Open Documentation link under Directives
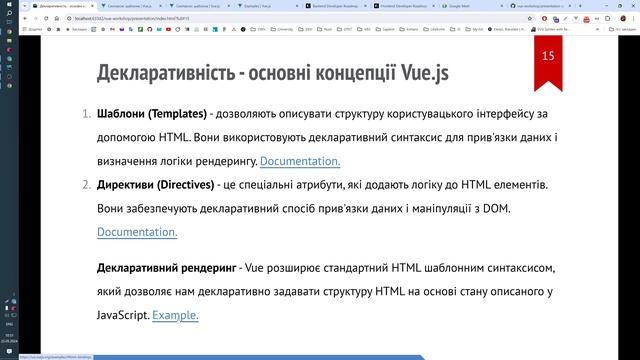 (x=137, y=232)
